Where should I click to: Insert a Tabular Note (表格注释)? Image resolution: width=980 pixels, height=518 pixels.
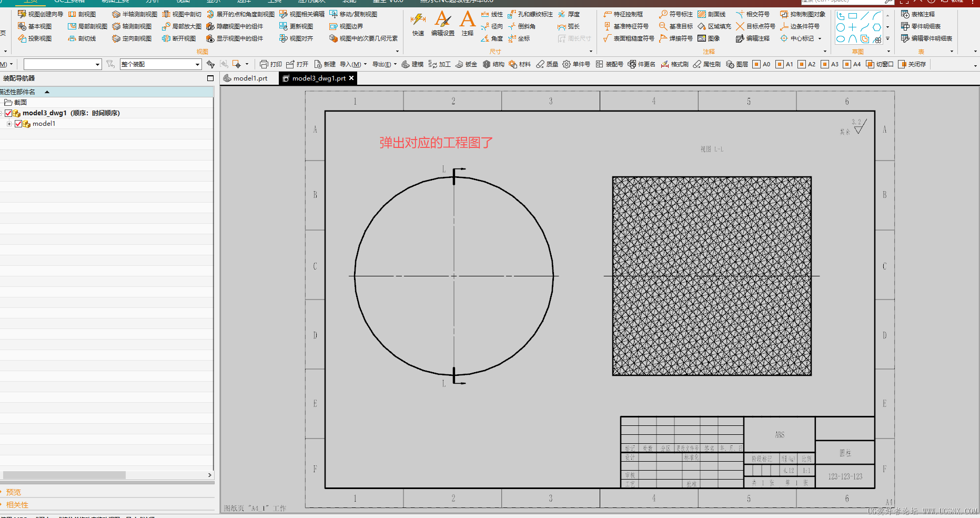point(918,14)
